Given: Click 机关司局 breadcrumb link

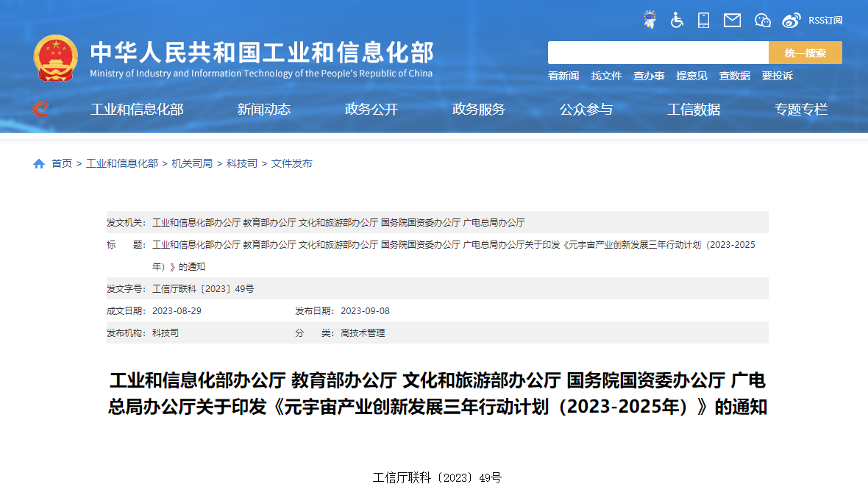Looking at the screenshot, I should click(192, 163).
